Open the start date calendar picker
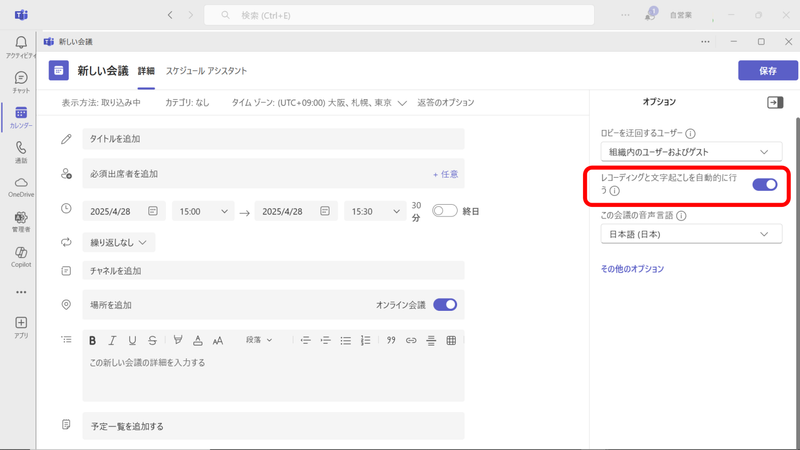 click(x=153, y=211)
